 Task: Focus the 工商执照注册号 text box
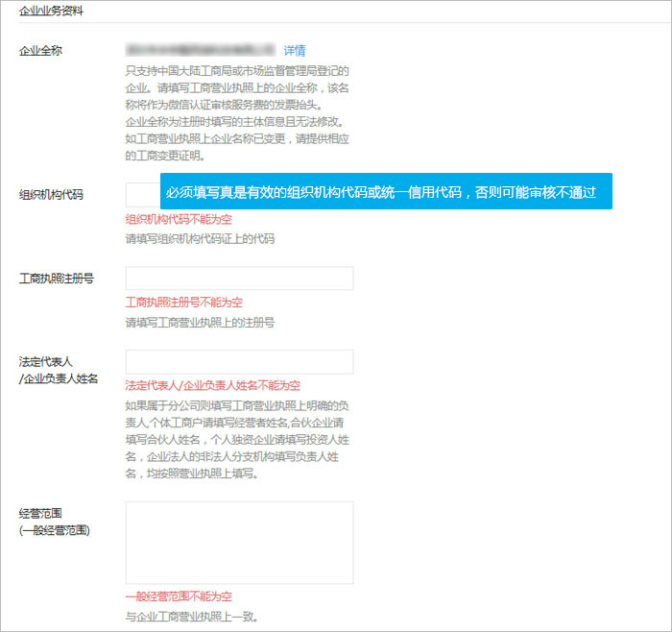tap(239, 279)
